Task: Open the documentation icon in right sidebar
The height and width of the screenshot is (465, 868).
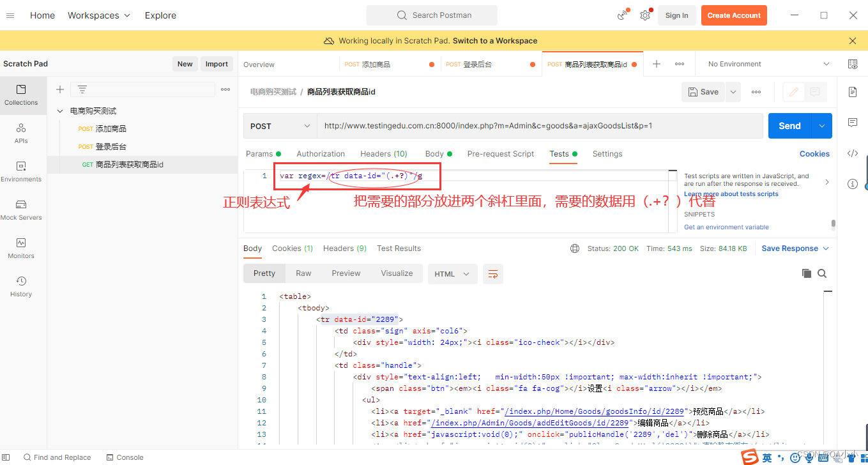Action: pyautogui.click(x=853, y=92)
